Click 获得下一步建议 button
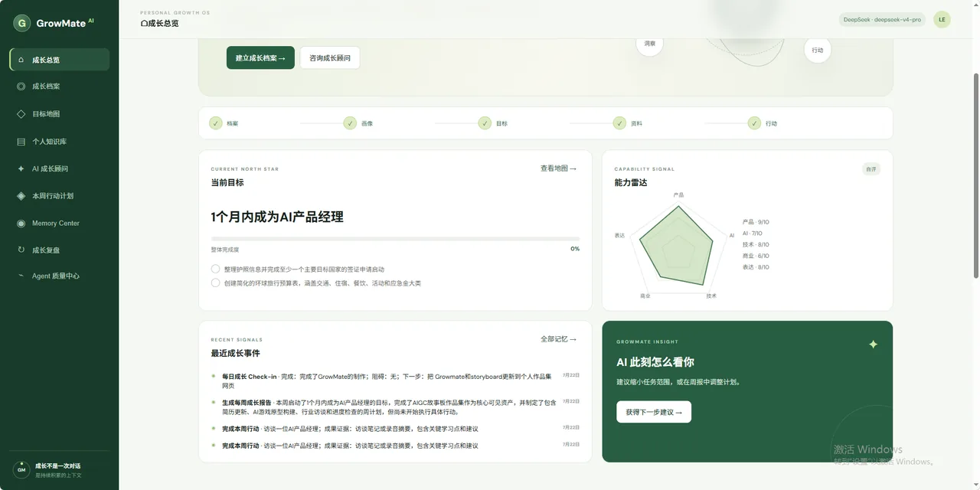 (654, 412)
